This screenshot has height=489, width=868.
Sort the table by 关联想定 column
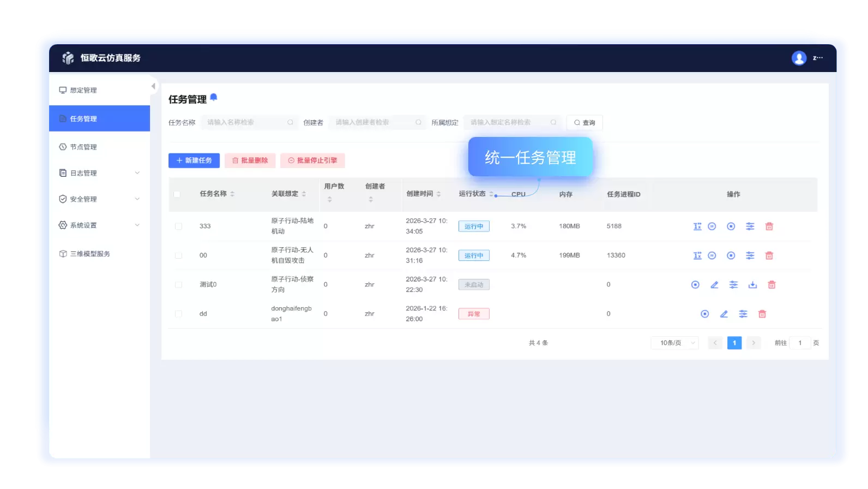coord(304,194)
